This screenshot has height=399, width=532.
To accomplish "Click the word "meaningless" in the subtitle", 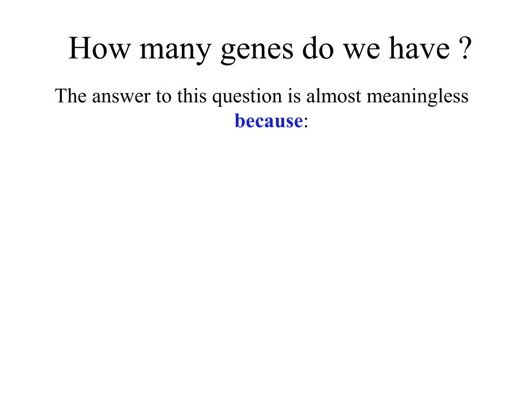I will (x=417, y=97).
